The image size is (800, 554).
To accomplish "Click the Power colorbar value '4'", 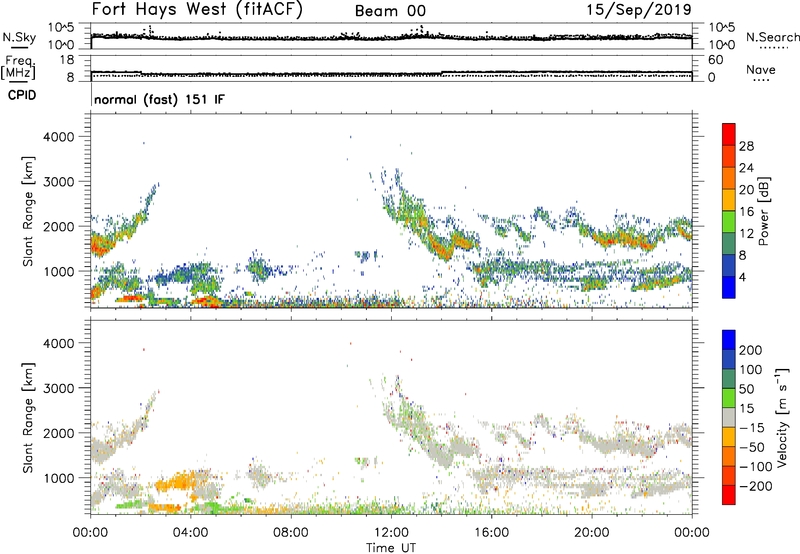I will [742, 277].
